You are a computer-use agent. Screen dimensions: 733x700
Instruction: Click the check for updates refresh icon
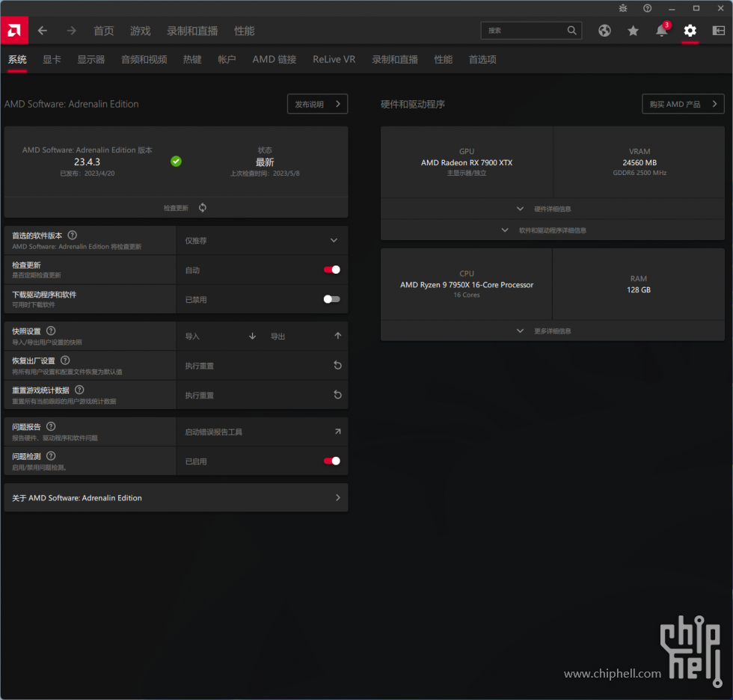point(203,207)
